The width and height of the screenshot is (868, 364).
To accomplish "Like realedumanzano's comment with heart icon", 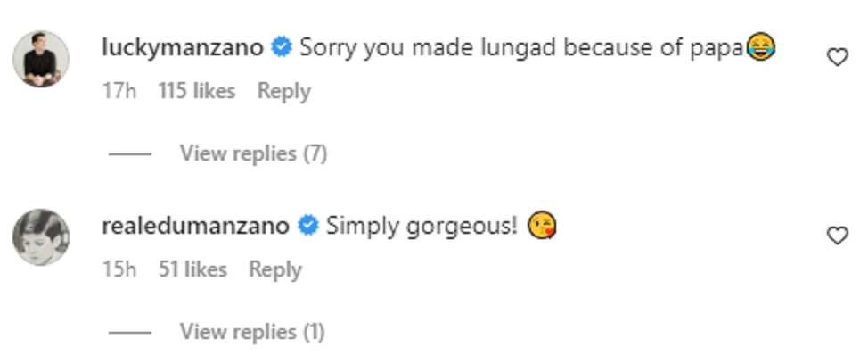I will click(837, 236).
